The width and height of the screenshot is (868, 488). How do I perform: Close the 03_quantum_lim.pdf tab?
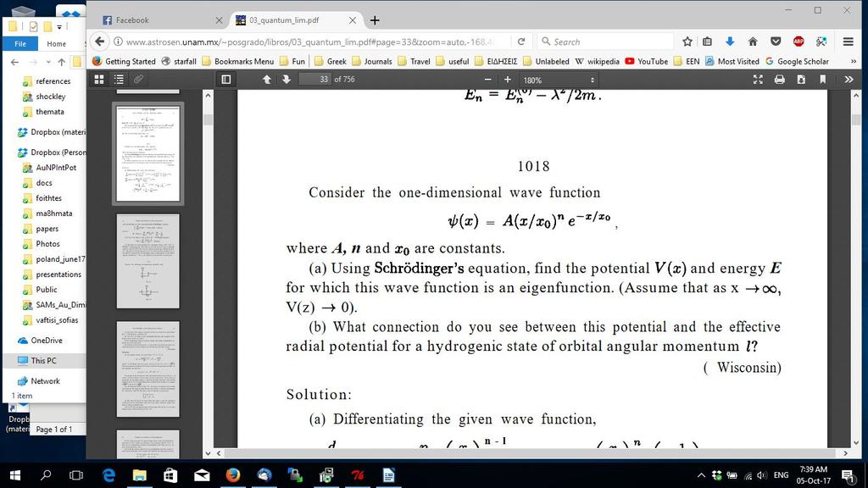[x=353, y=20]
